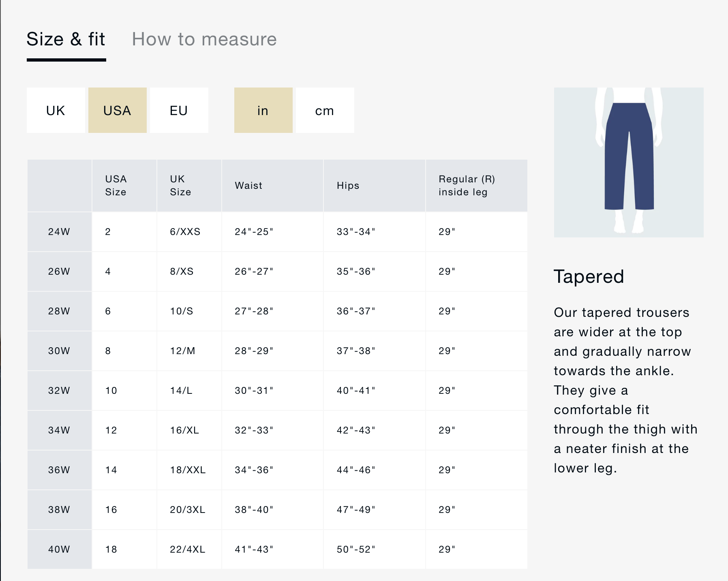Click the tapered trousers illustration
Viewport: 728px width, 581px height.
[628, 162]
